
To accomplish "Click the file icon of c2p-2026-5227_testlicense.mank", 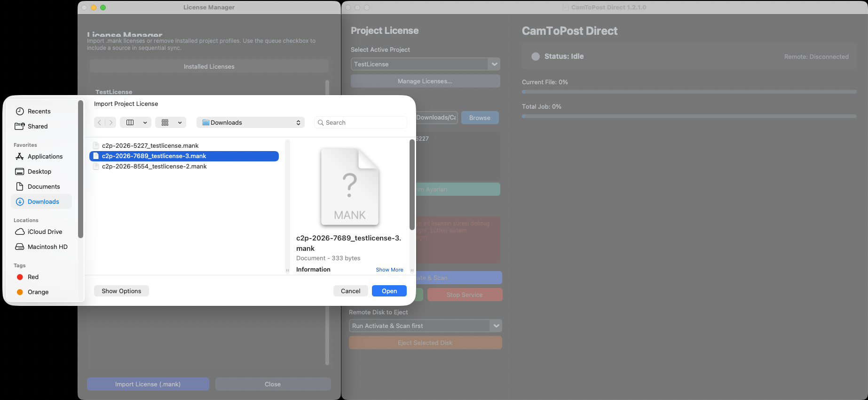I will click(x=96, y=145).
